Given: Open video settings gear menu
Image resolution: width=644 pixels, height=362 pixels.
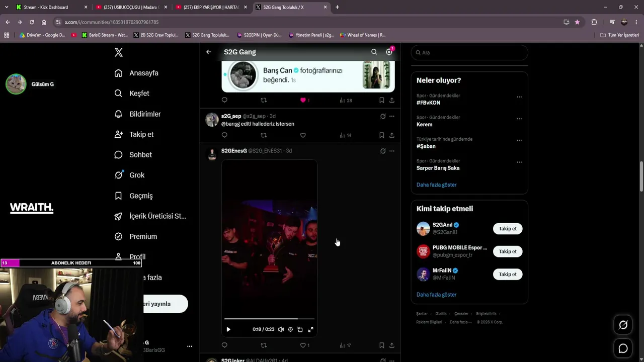Looking at the screenshot, I should coord(290,329).
